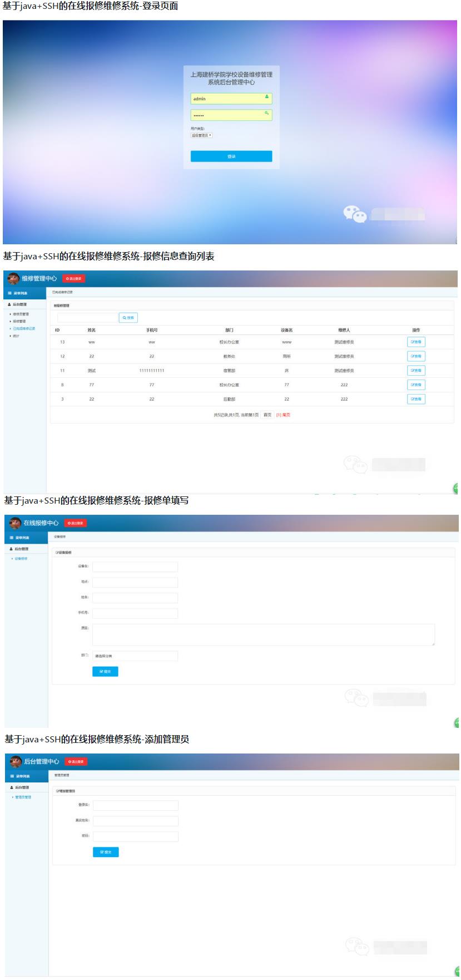Viewport: 461px width, 980px height.
Task: Click the blue 登录 button
Action: 231,156
